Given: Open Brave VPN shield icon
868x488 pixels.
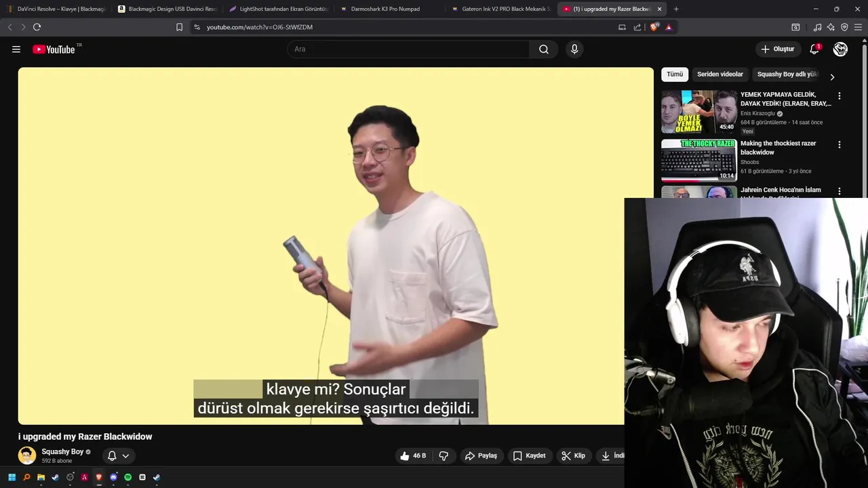Looking at the screenshot, I should (844, 27).
